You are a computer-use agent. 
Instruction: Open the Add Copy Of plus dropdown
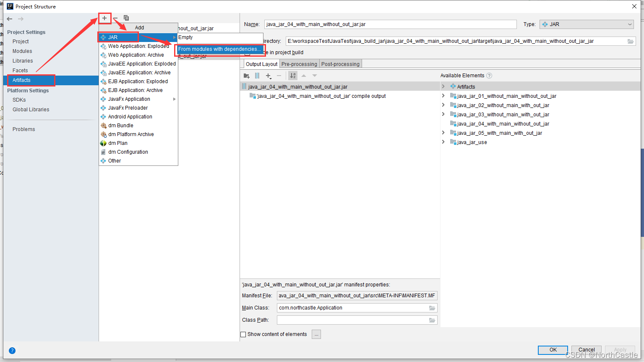(269, 76)
